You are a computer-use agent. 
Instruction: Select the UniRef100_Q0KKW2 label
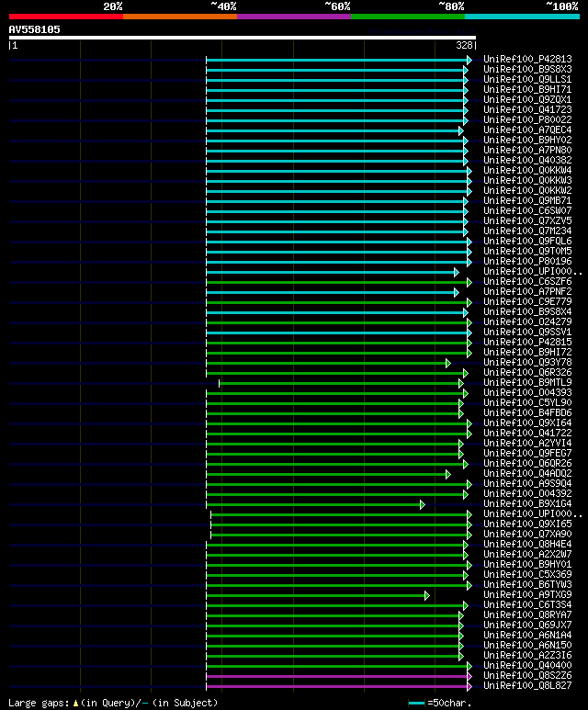[527, 191]
